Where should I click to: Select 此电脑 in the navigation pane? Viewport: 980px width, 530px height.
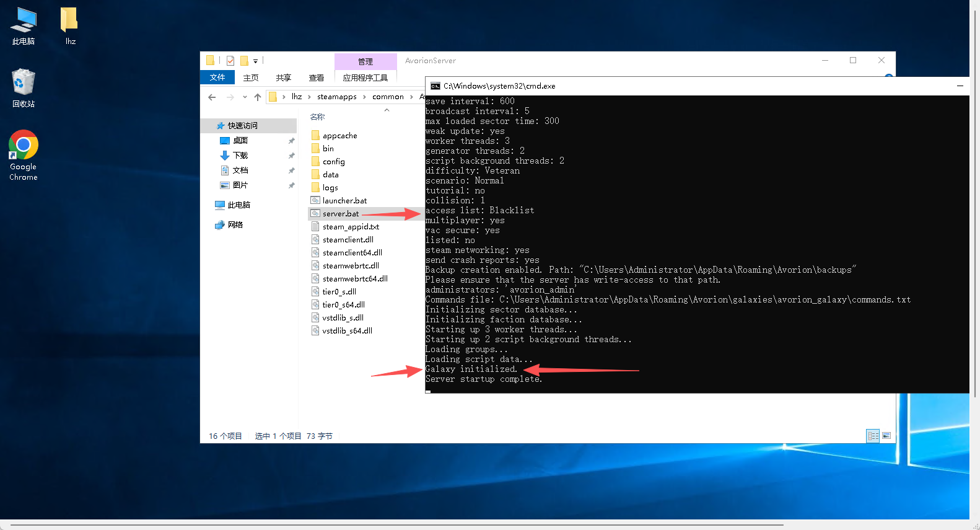click(238, 205)
